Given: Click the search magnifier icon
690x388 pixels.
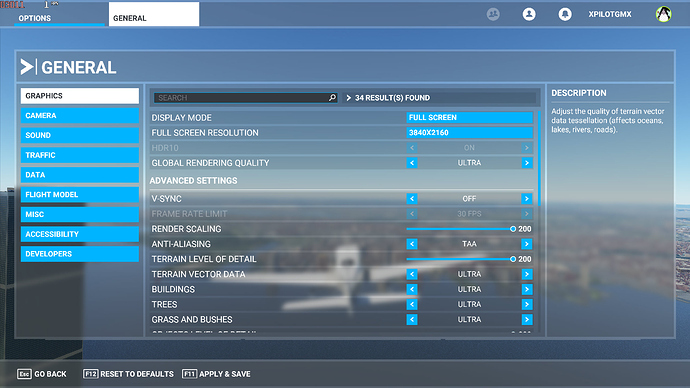Looking at the screenshot, I should (x=332, y=98).
